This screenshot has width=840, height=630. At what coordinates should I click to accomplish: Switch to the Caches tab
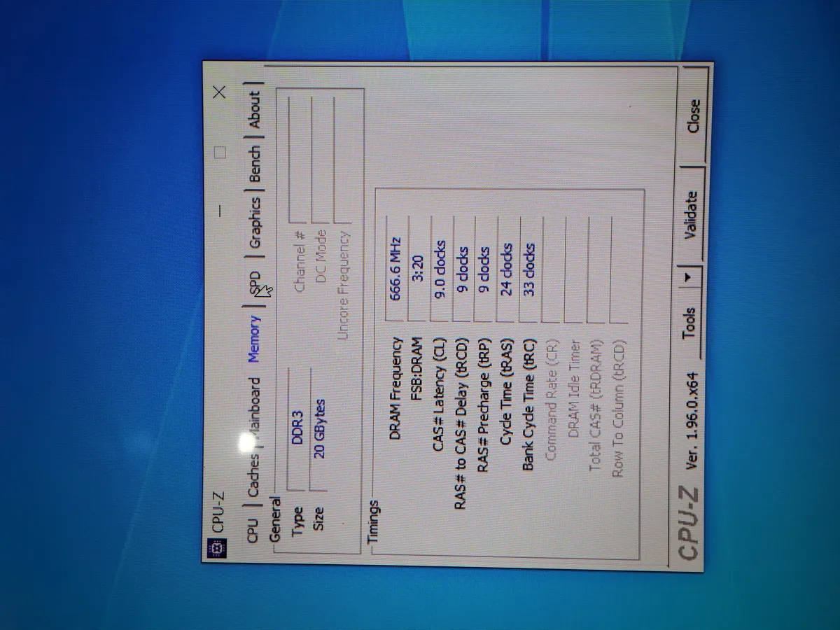[x=253, y=474]
